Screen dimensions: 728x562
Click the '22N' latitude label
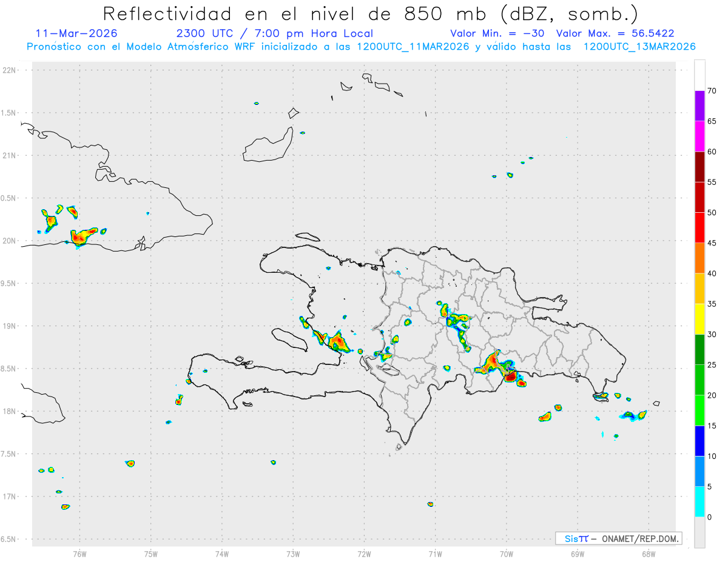pos(10,70)
